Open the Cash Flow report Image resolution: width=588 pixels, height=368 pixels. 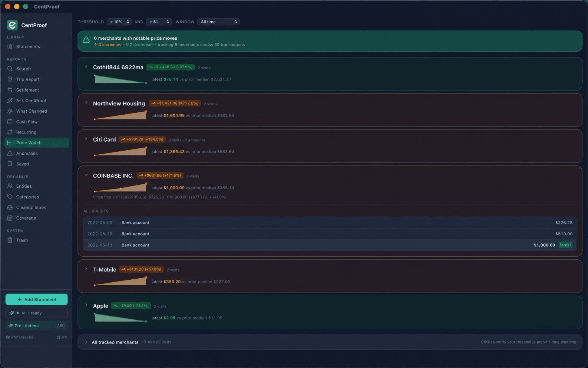click(x=36, y=122)
